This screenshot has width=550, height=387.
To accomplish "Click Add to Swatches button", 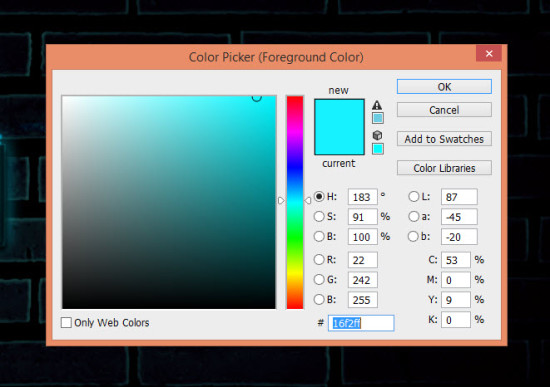I will tap(444, 139).
